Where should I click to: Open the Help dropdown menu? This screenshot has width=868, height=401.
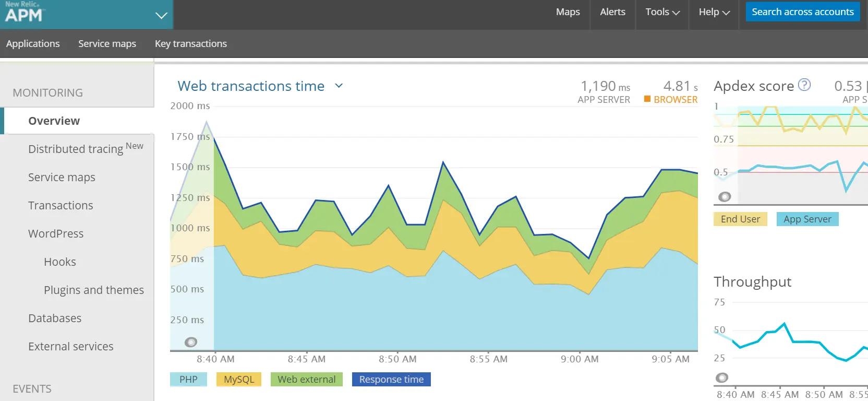[x=714, y=12]
